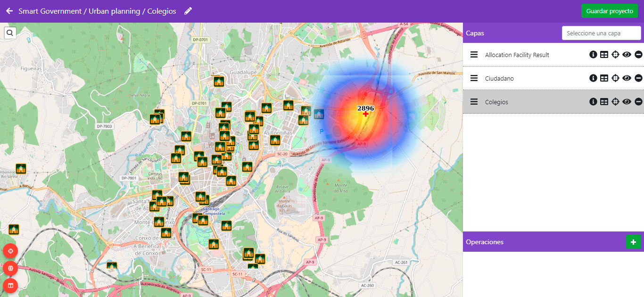Click the red crosshair locate button
This screenshot has width=644, height=297.
click(10, 251)
